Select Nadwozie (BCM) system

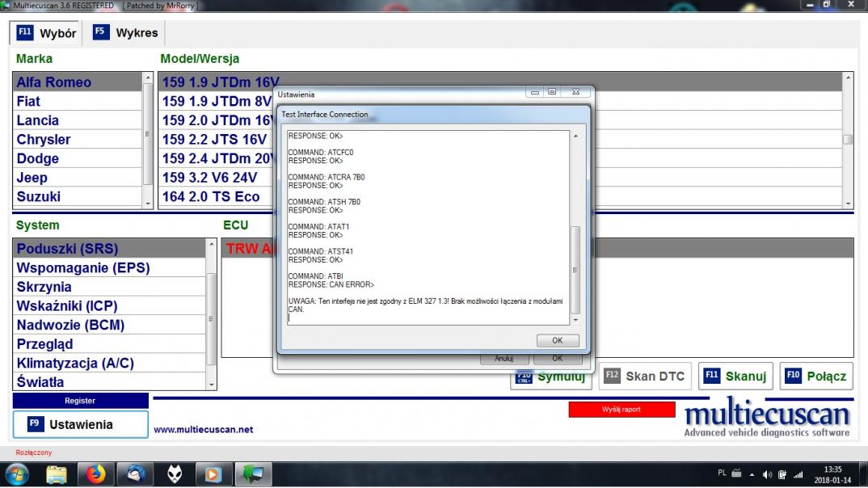(x=109, y=325)
